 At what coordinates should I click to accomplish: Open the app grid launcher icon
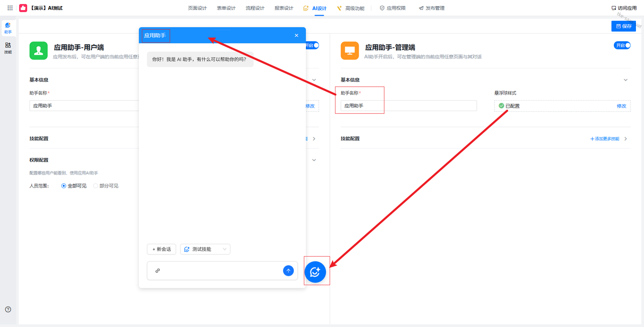10,8
